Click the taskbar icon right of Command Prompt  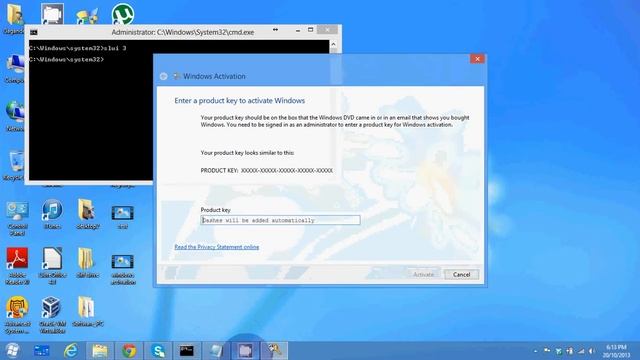[216, 351]
